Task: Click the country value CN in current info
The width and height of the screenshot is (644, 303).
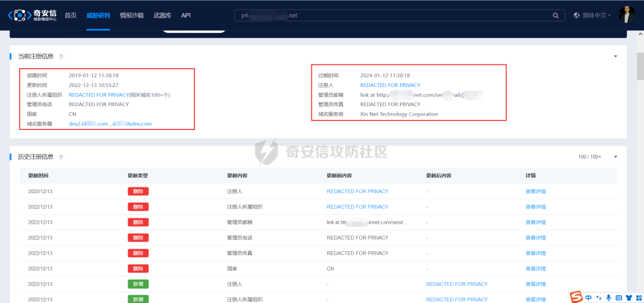Action: (x=73, y=114)
